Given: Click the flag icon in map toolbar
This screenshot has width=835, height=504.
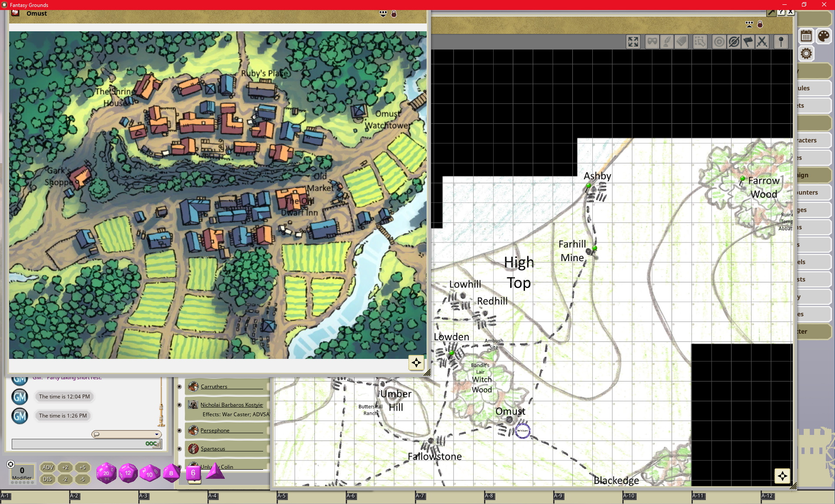Looking at the screenshot, I should (748, 42).
